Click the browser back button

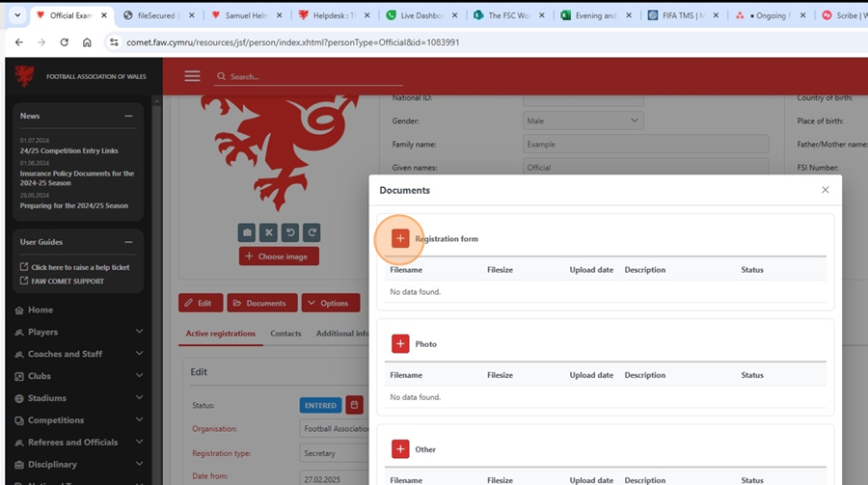pyautogui.click(x=19, y=42)
